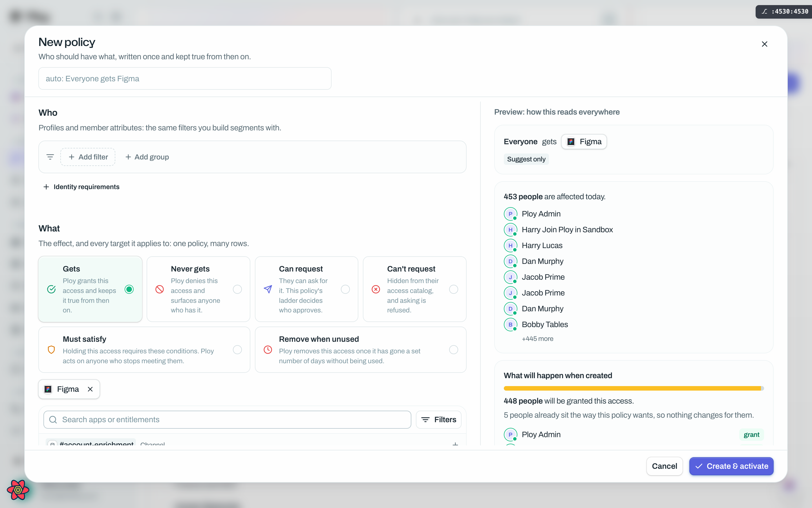Add a group to the Who filters
Image resolution: width=812 pixels, height=508 pixels.
[x=147, y=157]
